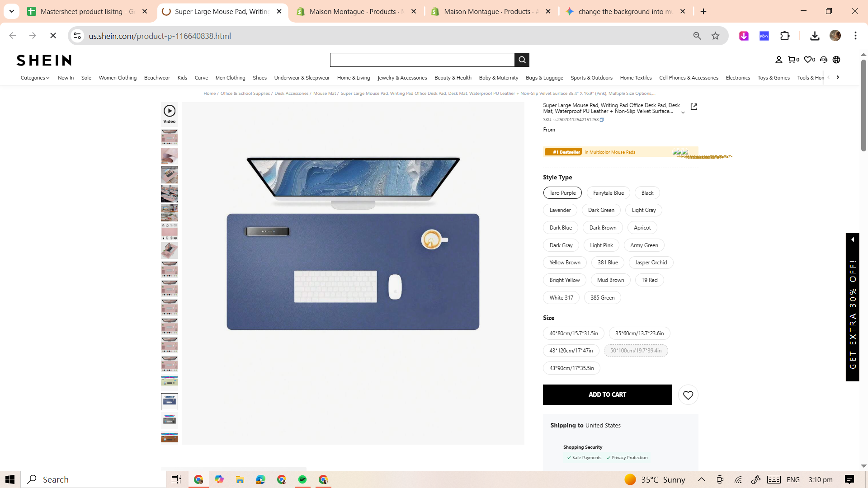The height and width of the screenshot is (488, 868).
Task: Open Office & School Supplies breadcrumb
Action: pyautogui.click(x=245, y=94)
